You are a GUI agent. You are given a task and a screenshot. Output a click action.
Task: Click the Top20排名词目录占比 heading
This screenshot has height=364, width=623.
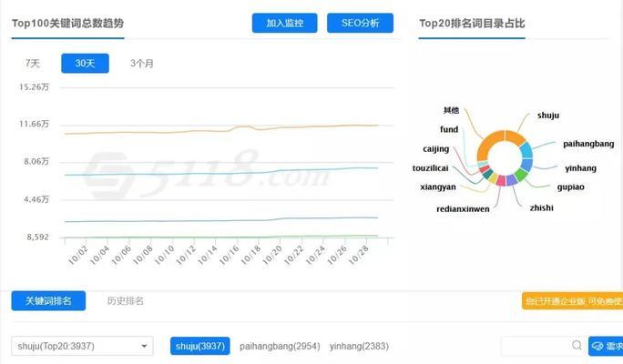[x=472, y=23]
